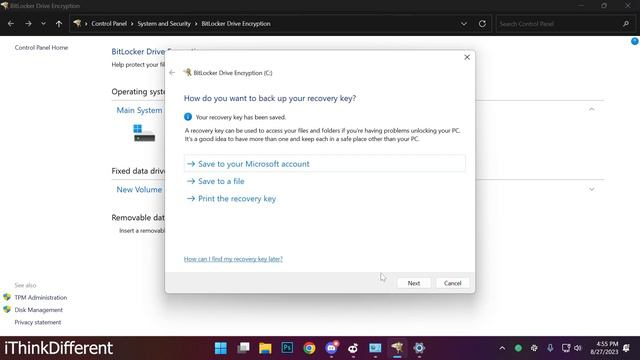Select BitLocker Drive Encryption breadcrumb
This screenshot has width=640, height=360.
(x=236, y=24)
